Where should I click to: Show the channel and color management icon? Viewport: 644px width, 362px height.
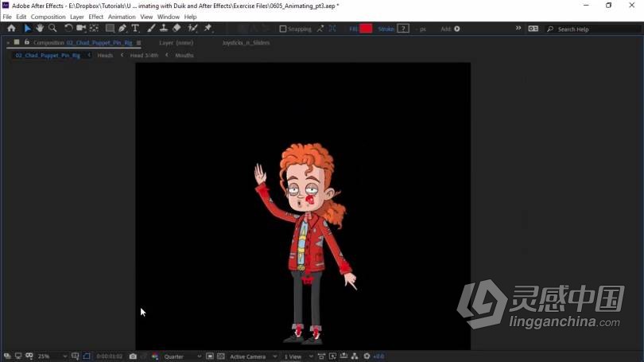pyautogui.click(x=155, y=356)
